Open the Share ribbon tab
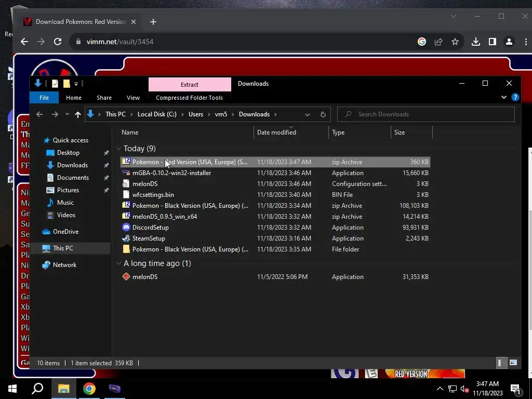Viewport: 532px width, 399px height. click(104, 98)
